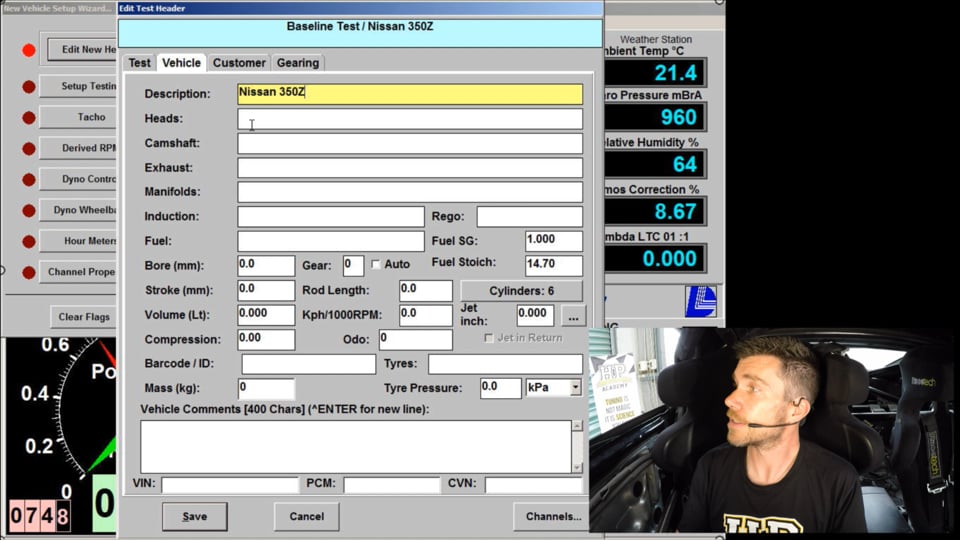
Task: Click the Clear Flags button
Action: pyautogui.click(x=84, y=317)
